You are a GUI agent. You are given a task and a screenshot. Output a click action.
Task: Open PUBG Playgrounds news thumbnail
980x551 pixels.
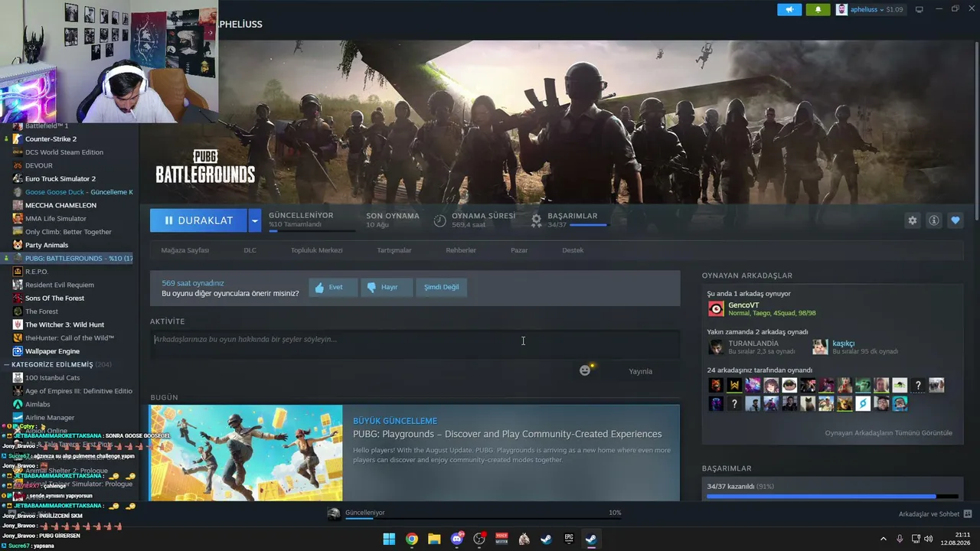(x=246, y=453)
